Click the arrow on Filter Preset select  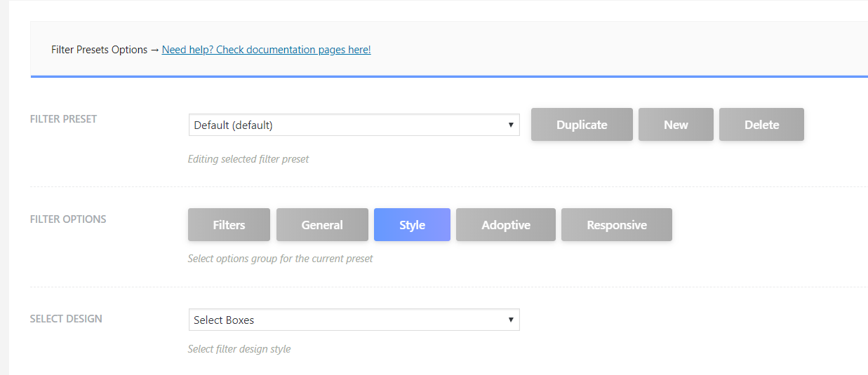coord(511,125)
